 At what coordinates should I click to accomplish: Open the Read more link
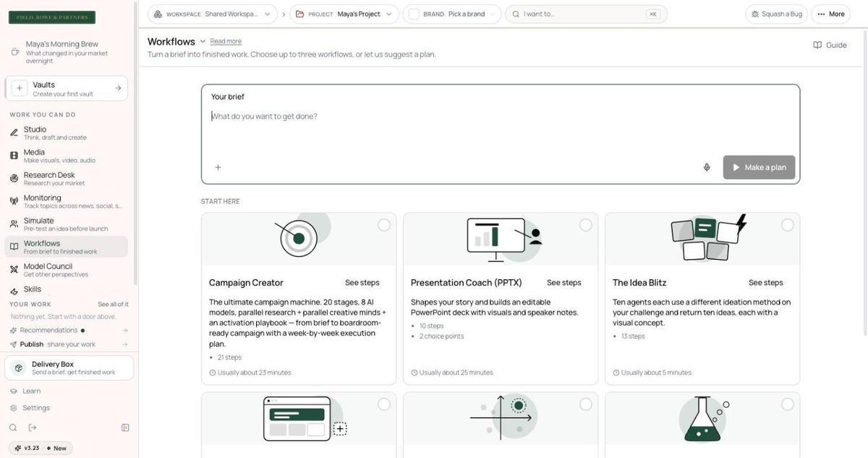pos(226,42)
